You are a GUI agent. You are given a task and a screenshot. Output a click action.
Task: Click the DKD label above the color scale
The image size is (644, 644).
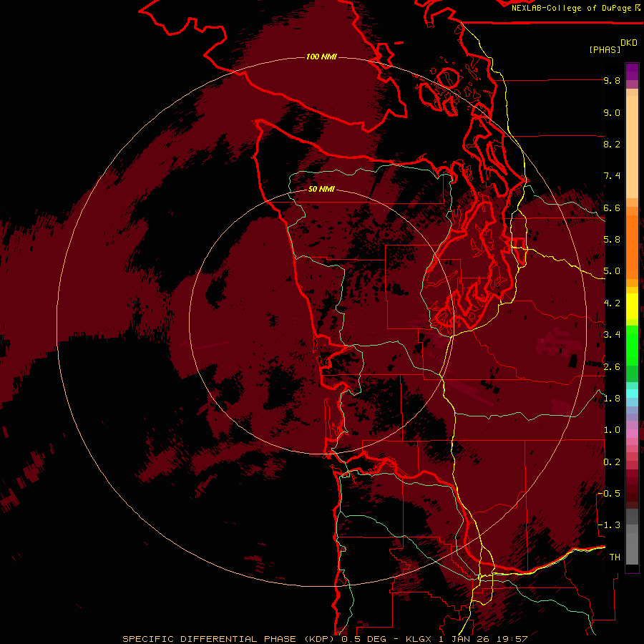click(629, 43)
